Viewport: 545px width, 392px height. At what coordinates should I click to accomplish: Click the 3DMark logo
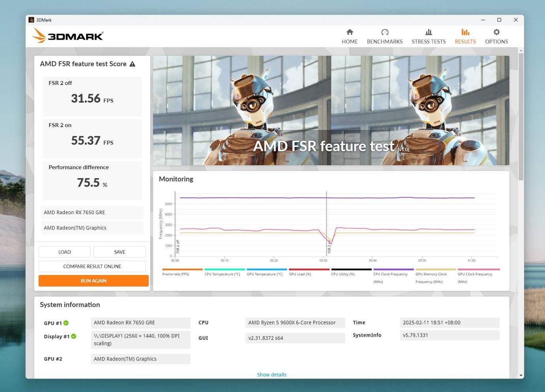[68, 36]
